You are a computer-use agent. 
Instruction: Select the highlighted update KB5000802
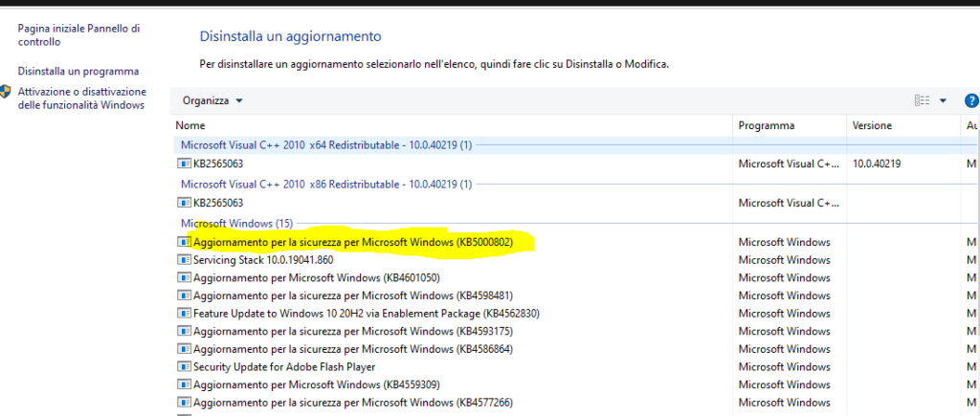353,242
